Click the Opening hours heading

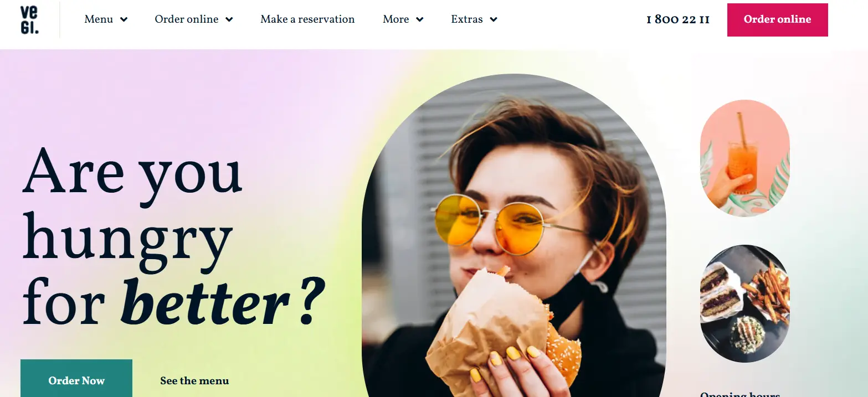(740, 394)
